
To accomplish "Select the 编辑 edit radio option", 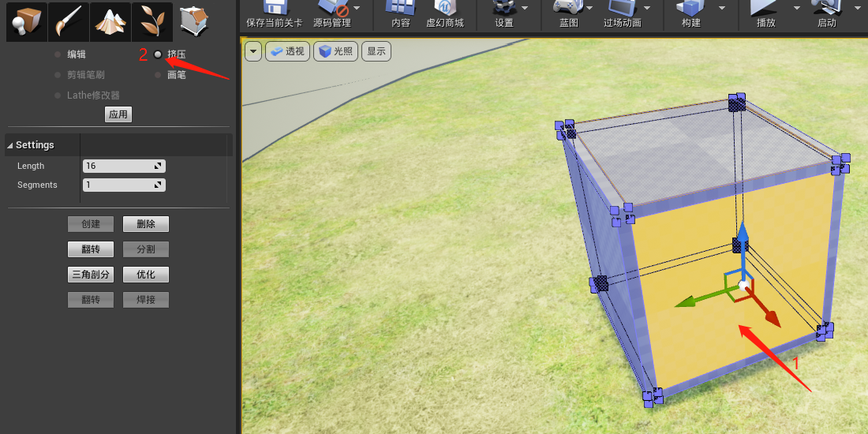I will coord(58,54).
